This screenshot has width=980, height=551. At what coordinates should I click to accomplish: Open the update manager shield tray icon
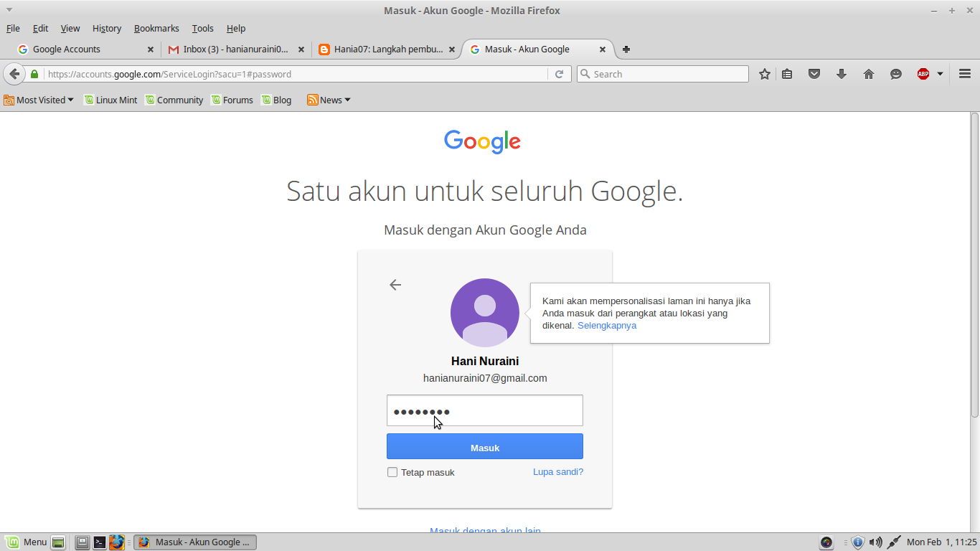pyautogui.click(x=857, y=542)
